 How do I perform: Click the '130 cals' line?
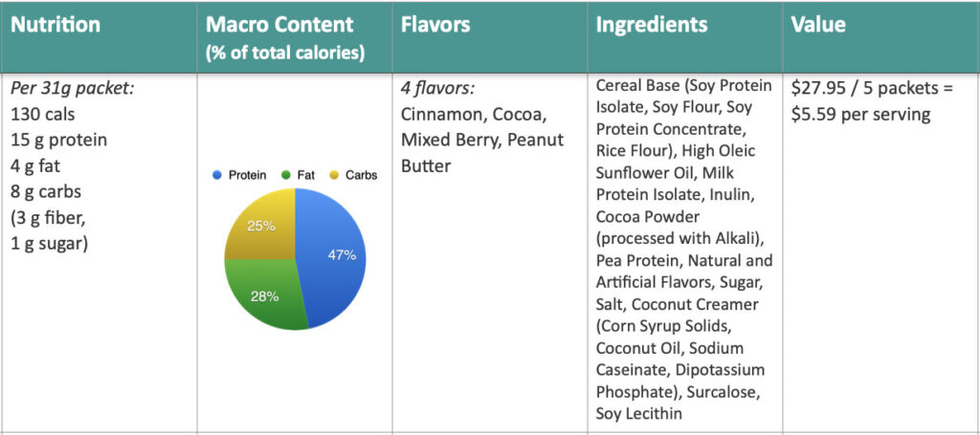pyautogui.click(x=41, y=114)
